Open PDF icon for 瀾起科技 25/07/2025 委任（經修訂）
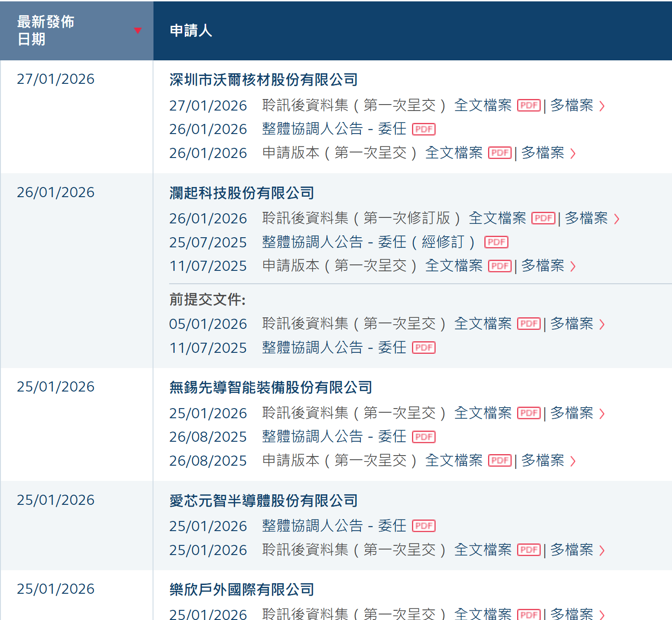Viewport: 672px width, 620px height. tap(496, 242)
